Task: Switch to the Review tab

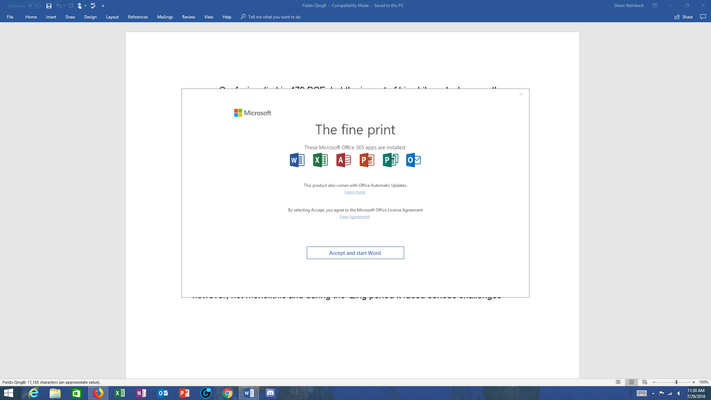Action: [x=188, y=17]
